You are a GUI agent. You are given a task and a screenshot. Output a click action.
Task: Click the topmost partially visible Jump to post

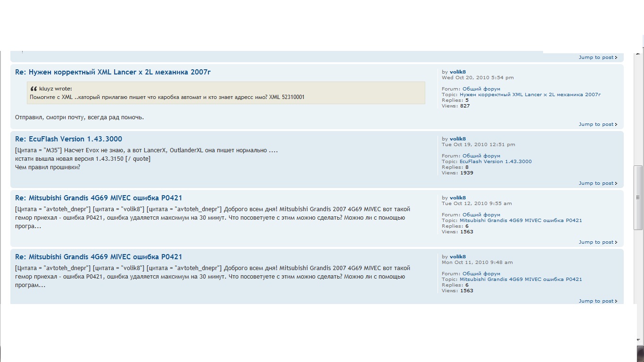597,58
